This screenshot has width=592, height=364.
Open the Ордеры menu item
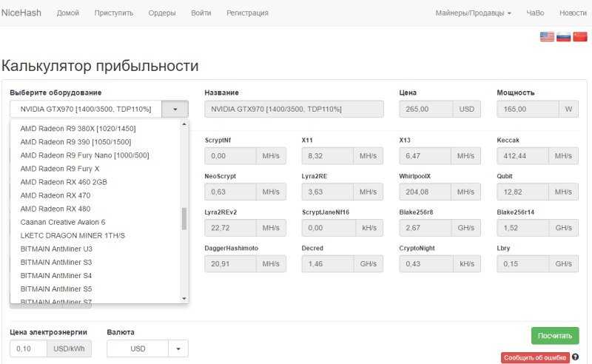(162, 13)
